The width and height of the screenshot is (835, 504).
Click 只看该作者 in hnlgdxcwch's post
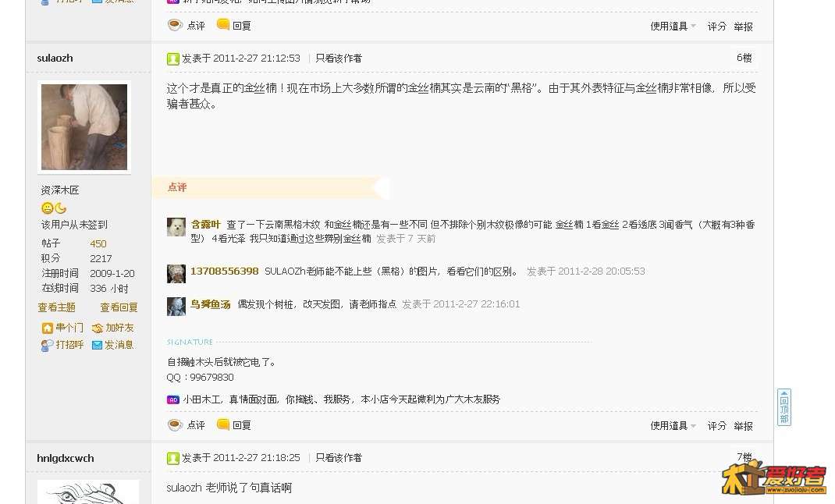tap(339, 458)
